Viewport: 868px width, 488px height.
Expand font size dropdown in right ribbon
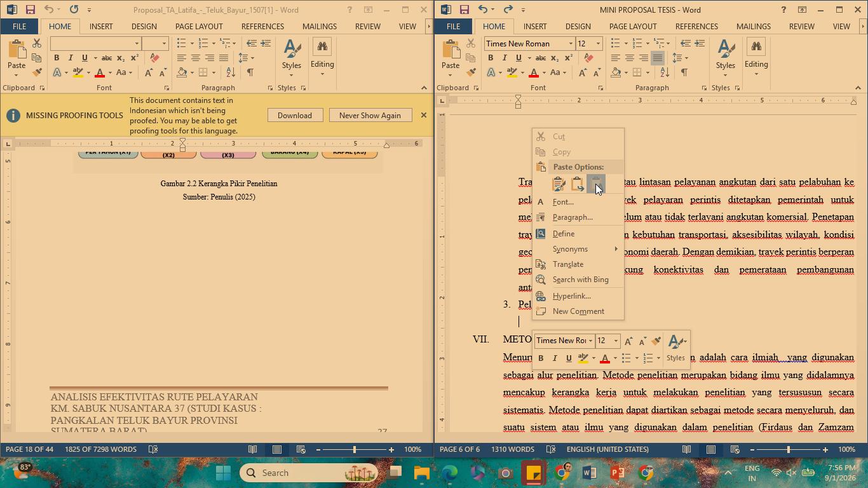(x=598, y=43)
